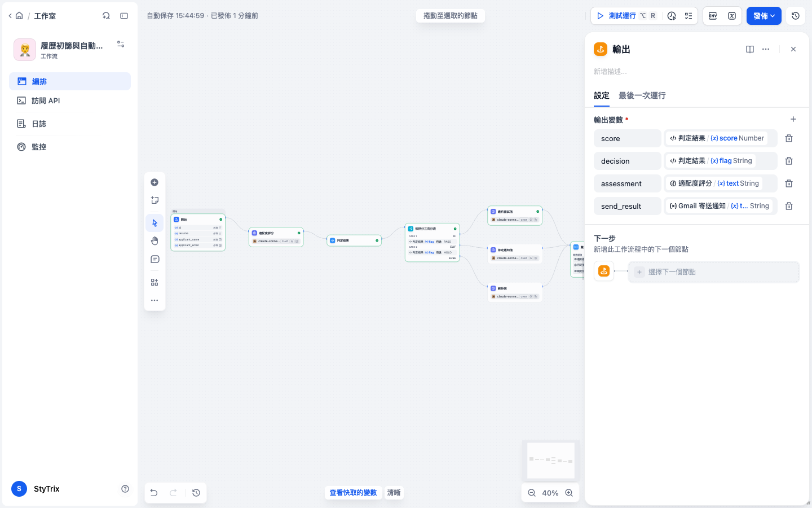Image resolution: width=812 pixels, height=508 pixels.
Task: Select the 編排 menu item
Action: (x=70, y=81)
